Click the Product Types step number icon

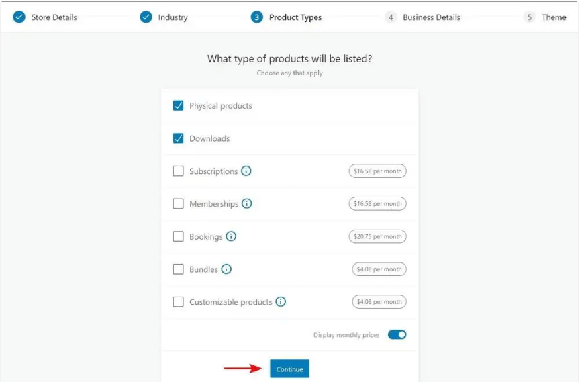(257, 17)
